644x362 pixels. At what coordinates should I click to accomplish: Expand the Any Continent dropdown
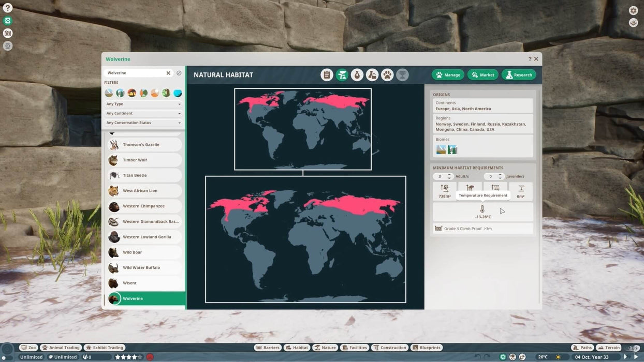coord(143,113)
